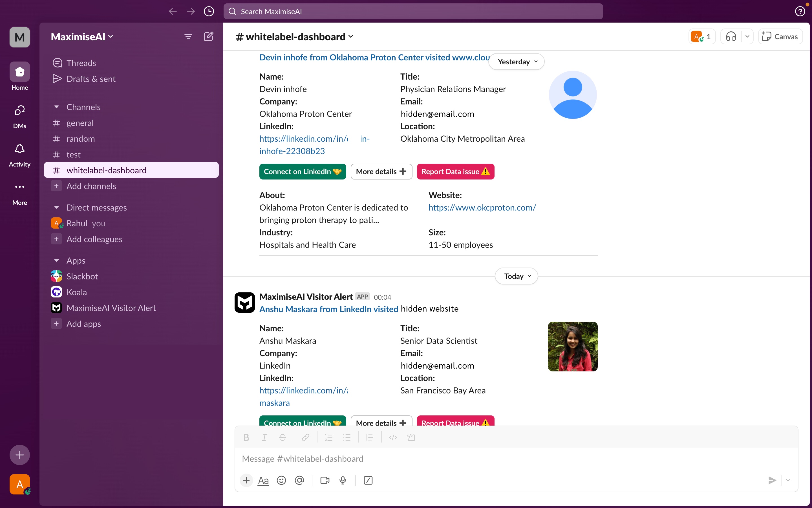Toggle code block formatting
Viewport: 812px width, 508px height.
click(x=411, y=437)
